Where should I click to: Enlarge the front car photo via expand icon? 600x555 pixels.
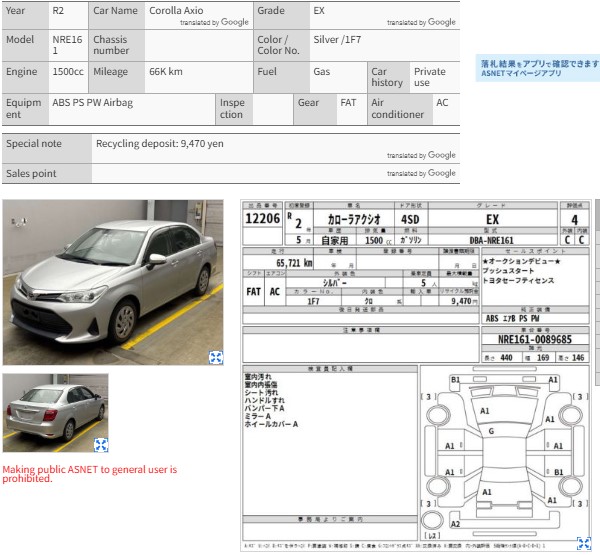216,357
